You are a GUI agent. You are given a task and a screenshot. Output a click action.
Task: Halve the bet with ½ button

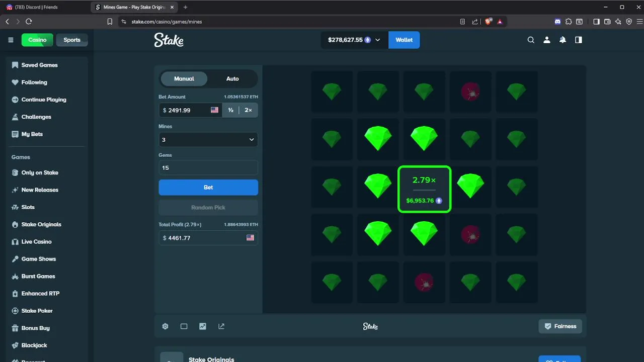click(230, 110)
